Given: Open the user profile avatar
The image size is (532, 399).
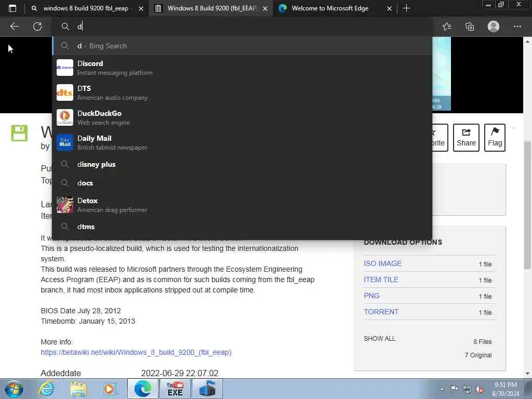Looking at the screenshot, I should point(494,26).
